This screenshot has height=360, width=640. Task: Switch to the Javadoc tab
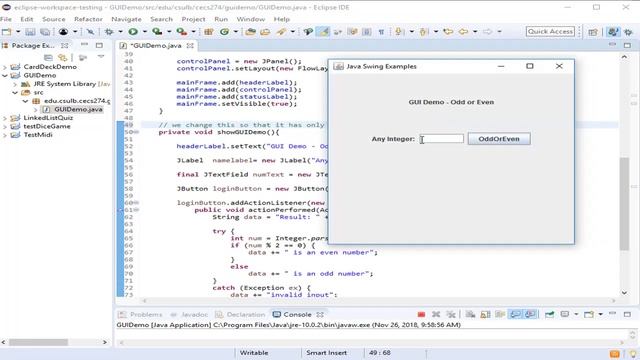tap(189, 314)
